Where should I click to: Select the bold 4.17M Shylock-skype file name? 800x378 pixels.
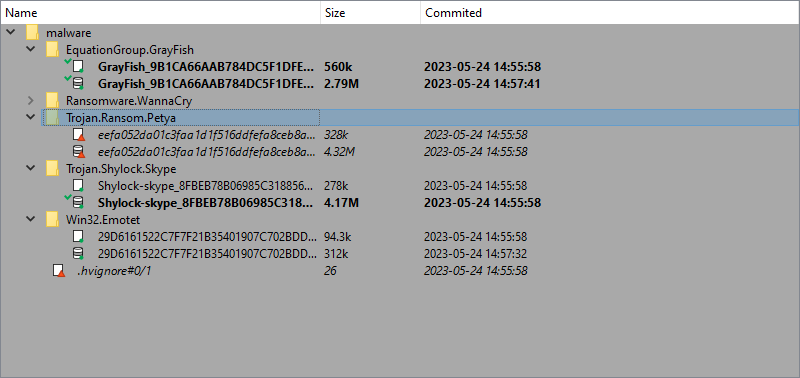click(205, 203)
